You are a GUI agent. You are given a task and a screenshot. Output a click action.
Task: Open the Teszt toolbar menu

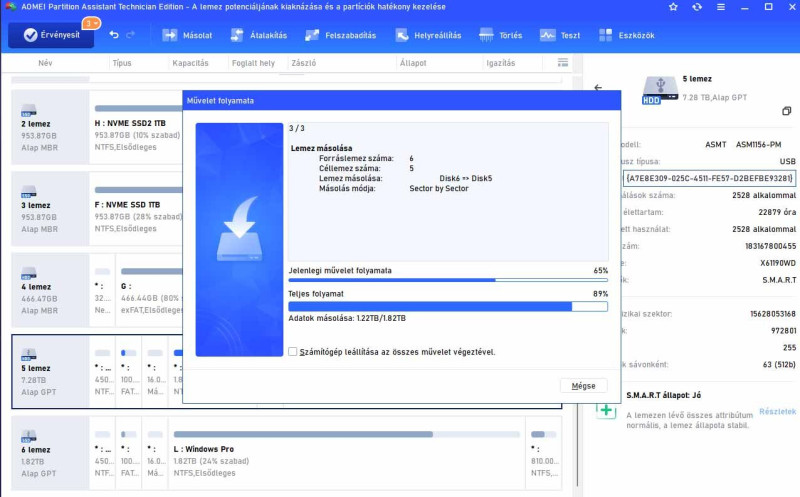tap(560, 35)
